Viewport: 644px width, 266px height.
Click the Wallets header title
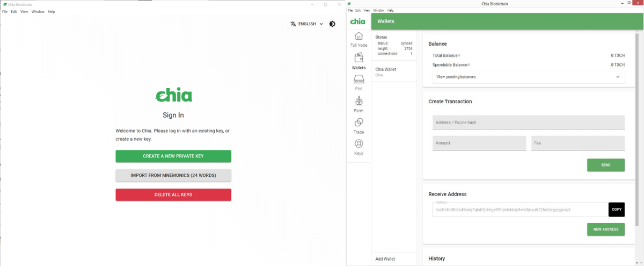(x=386, y=21)
